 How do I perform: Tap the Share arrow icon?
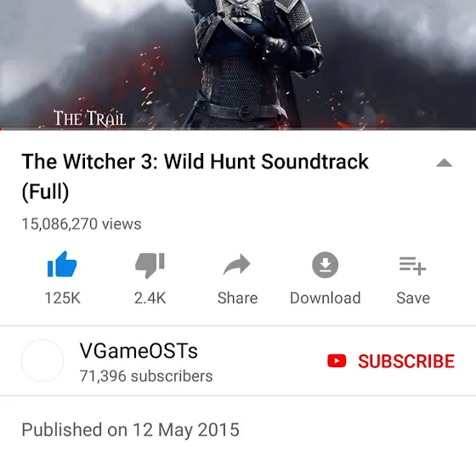tap(237, 264)
